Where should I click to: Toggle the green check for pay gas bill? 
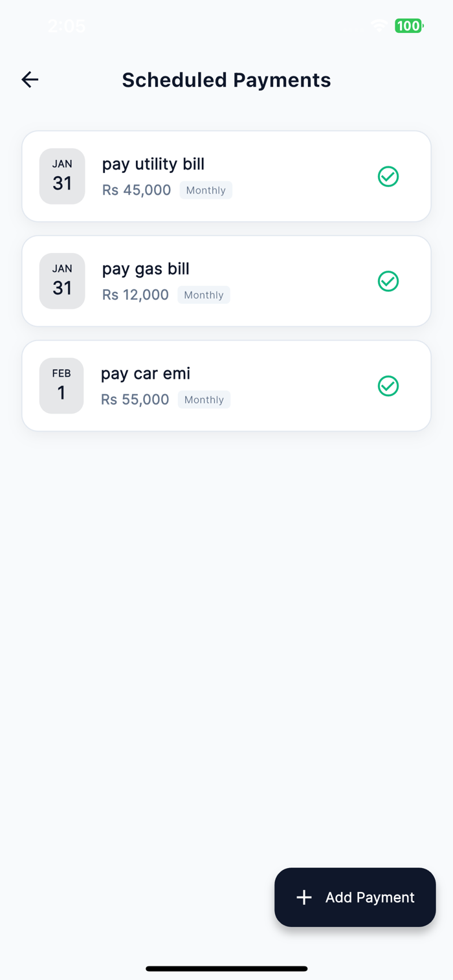pos(388,281)
